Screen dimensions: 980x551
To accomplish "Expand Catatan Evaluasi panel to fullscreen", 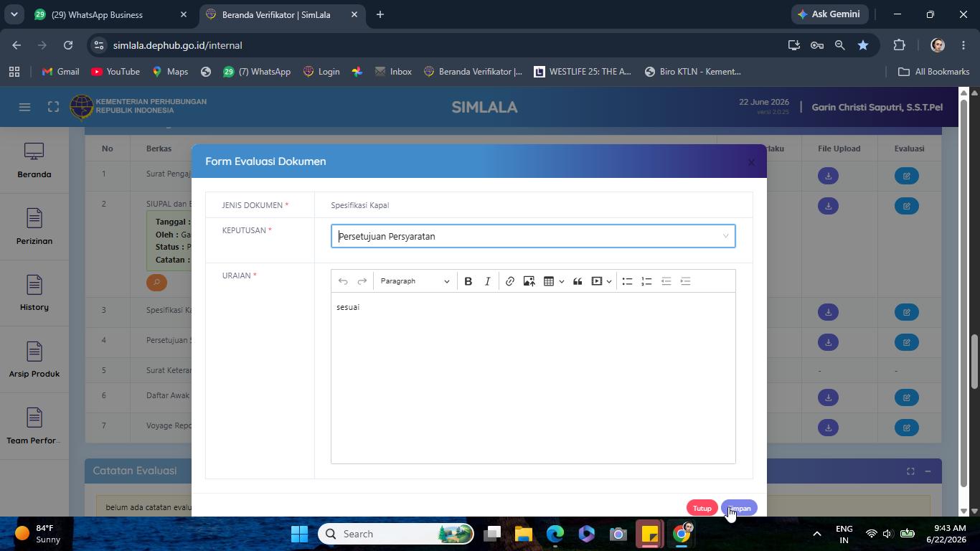I will [x=910, y=471].
